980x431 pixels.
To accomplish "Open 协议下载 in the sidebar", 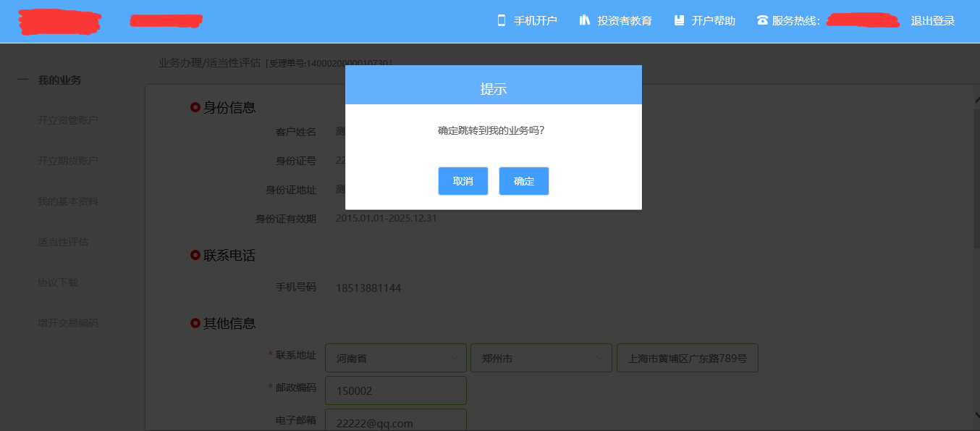I will (x=58, y=283).
